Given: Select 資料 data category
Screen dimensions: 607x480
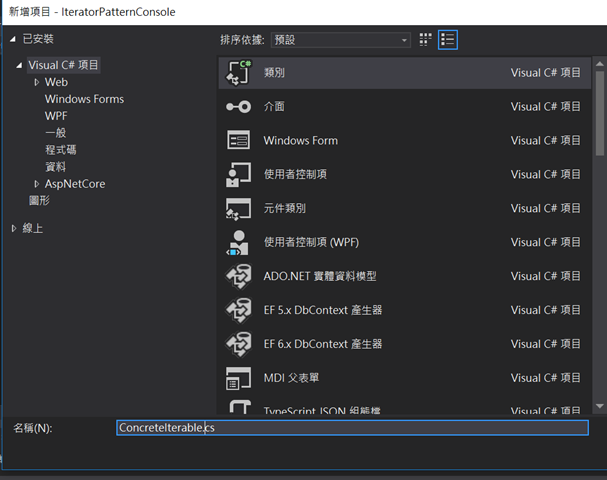Looking at the screenshot, I should [55, 167].
